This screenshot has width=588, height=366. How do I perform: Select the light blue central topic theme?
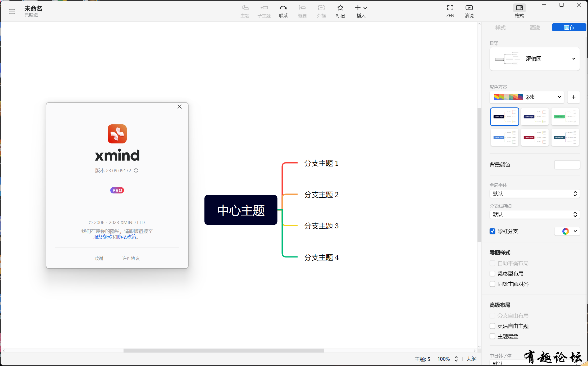click(x=504, y=137)
